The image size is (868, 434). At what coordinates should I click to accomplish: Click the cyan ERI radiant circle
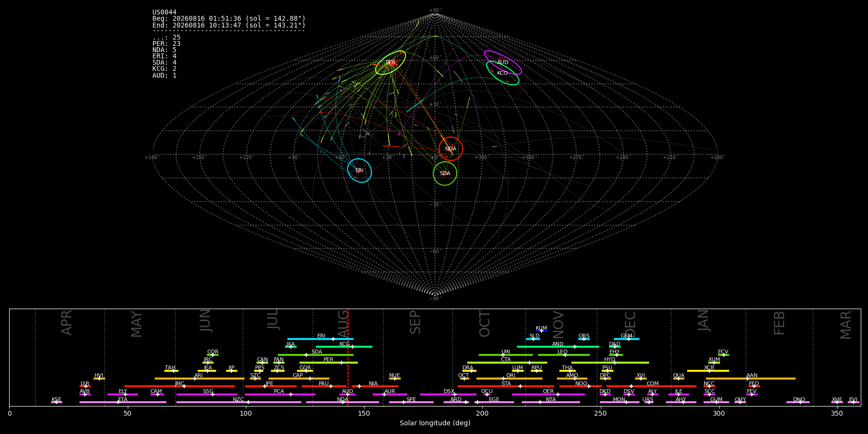(360, 171)
